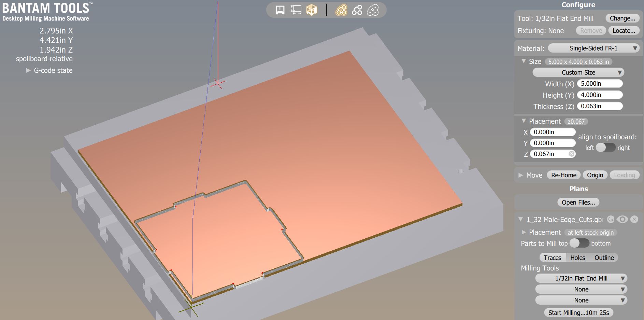Select the traces-only preview icon
Viewport: 644px width, 320px height.
[357, 10]
